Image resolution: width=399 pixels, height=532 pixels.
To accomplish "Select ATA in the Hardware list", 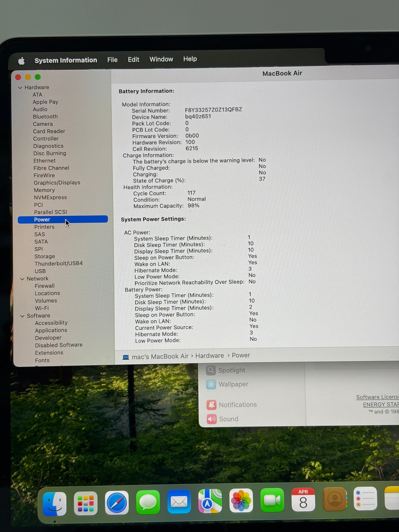I will coord(38,95).
